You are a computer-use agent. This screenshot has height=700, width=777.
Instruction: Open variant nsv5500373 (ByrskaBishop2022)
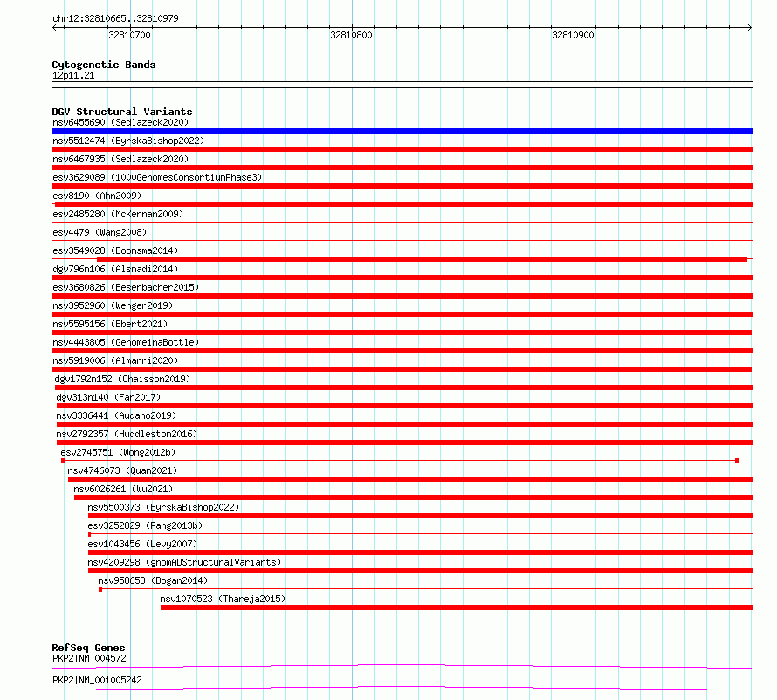(x=163, y=507)
